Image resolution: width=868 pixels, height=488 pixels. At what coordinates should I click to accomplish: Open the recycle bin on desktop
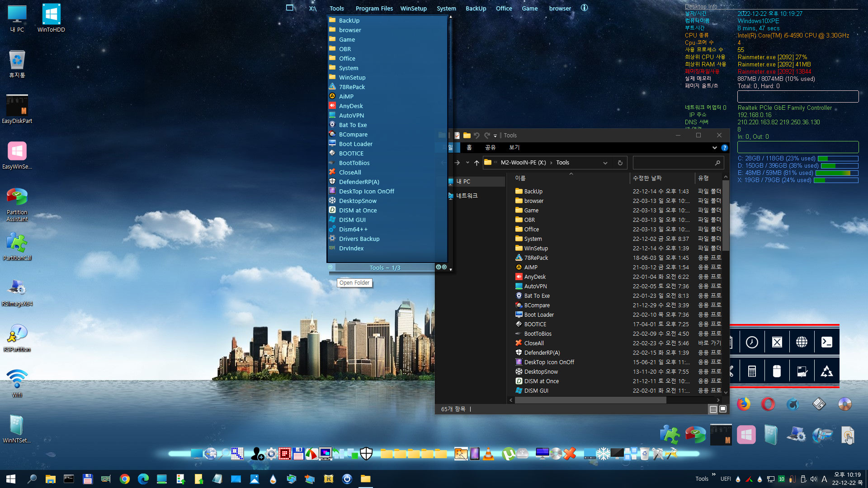17,64
